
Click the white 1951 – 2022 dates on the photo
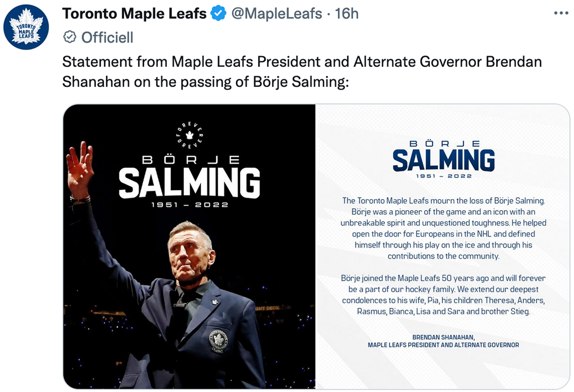point(190,205)
